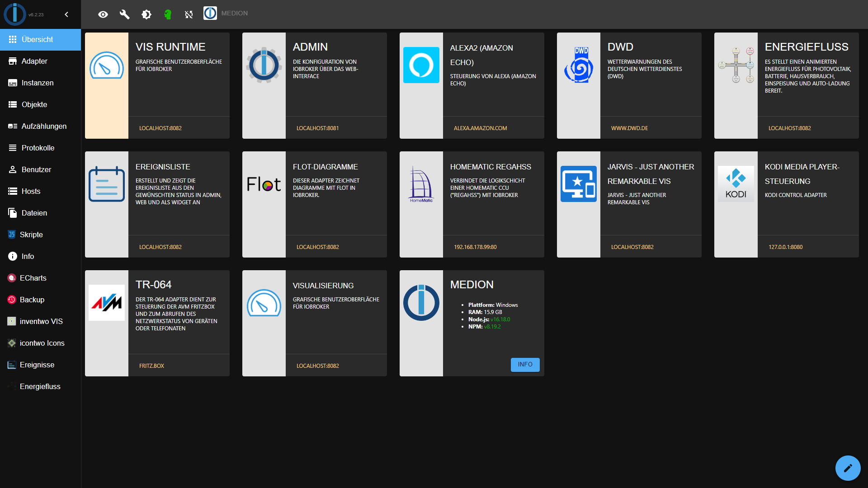
Task: Click VIS Runtime gauge icon
Action: coord(107,65)
